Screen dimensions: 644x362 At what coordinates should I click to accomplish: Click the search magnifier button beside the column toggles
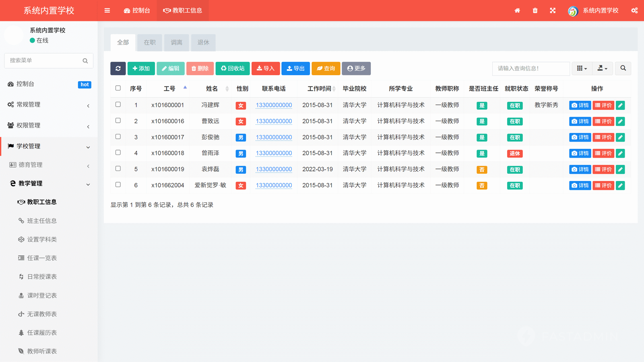[x=623, y=68]
